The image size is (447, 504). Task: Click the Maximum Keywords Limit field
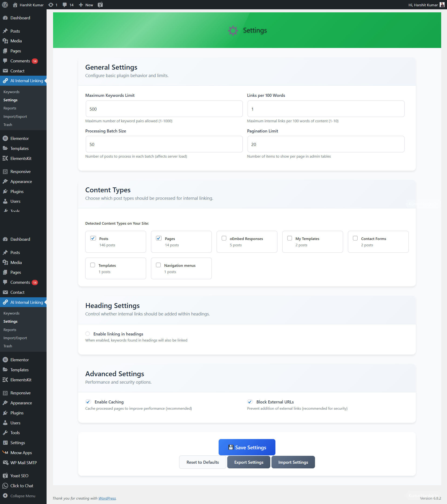[x=164, y=109]
